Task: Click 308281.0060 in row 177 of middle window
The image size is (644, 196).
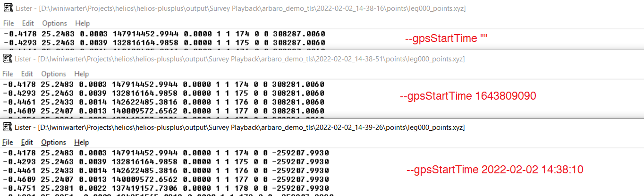Action: pyautogui.click(x=298, y=110)
